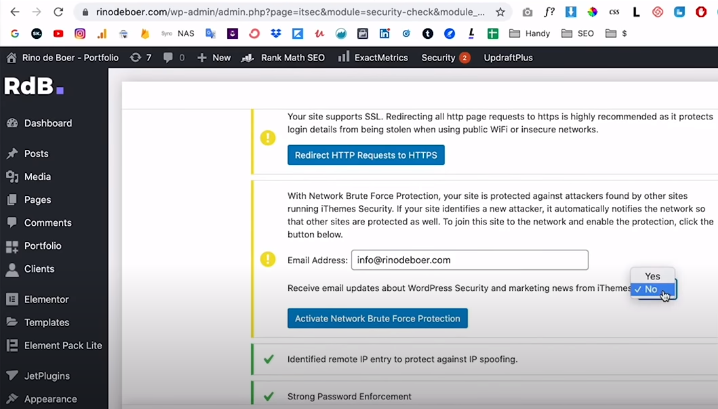Click the Comments bubble icon in sidebar
The width and height of the screenshot is (718, 409).
point(12,223)
